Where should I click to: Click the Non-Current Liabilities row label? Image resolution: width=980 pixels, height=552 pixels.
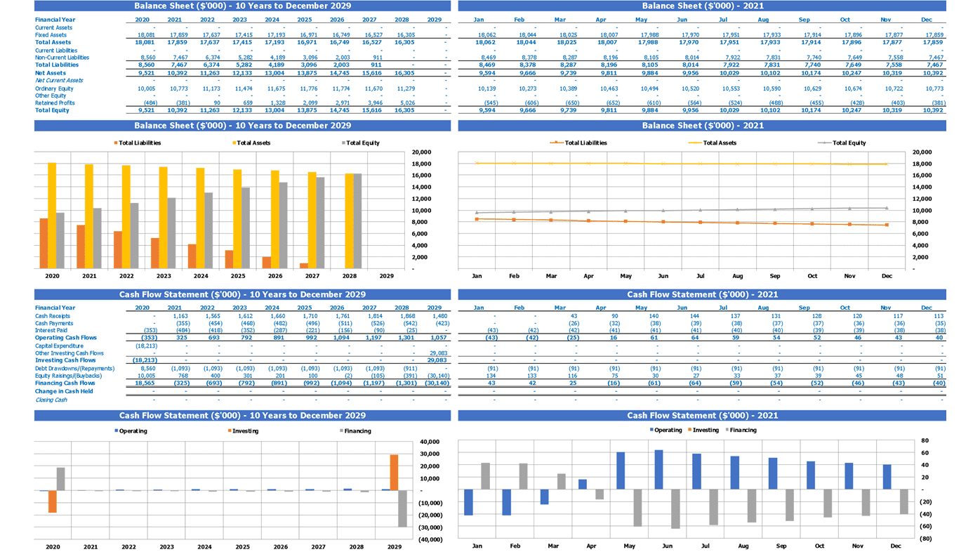pos(62,58)
